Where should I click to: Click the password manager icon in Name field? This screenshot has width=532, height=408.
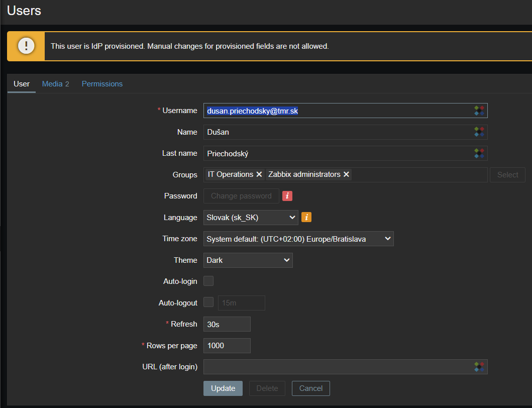pos(479,132)
